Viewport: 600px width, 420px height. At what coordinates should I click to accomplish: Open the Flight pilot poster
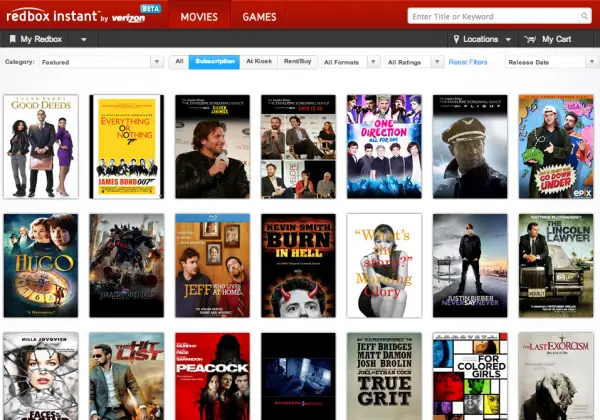pyautogui.click(x=470, y=147)
